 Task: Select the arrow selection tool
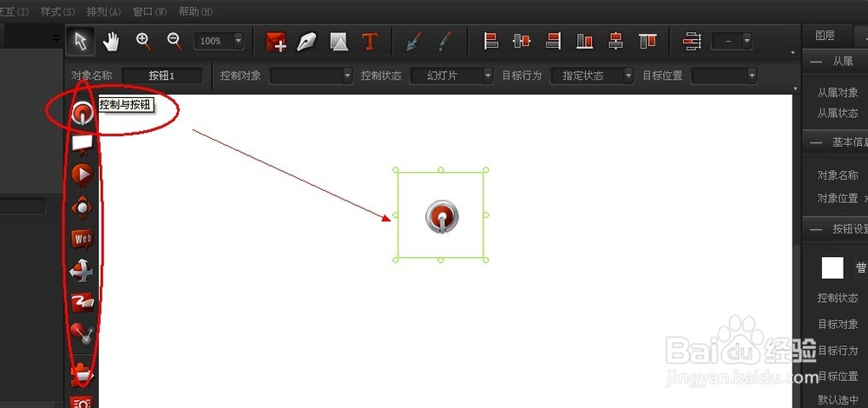click(x=81, y=42)
